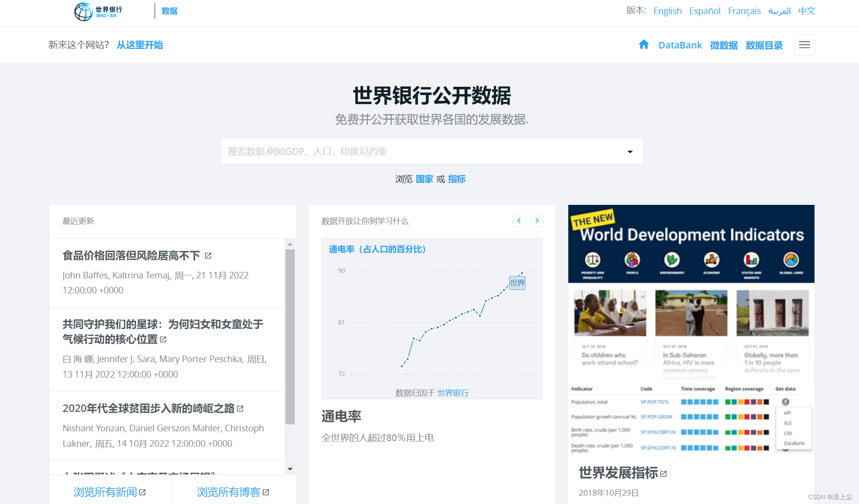This screenshot has width=859, height=504.
Task: Open the home icon in navigation
Action: pyautogui.click(x=644, y=44)
